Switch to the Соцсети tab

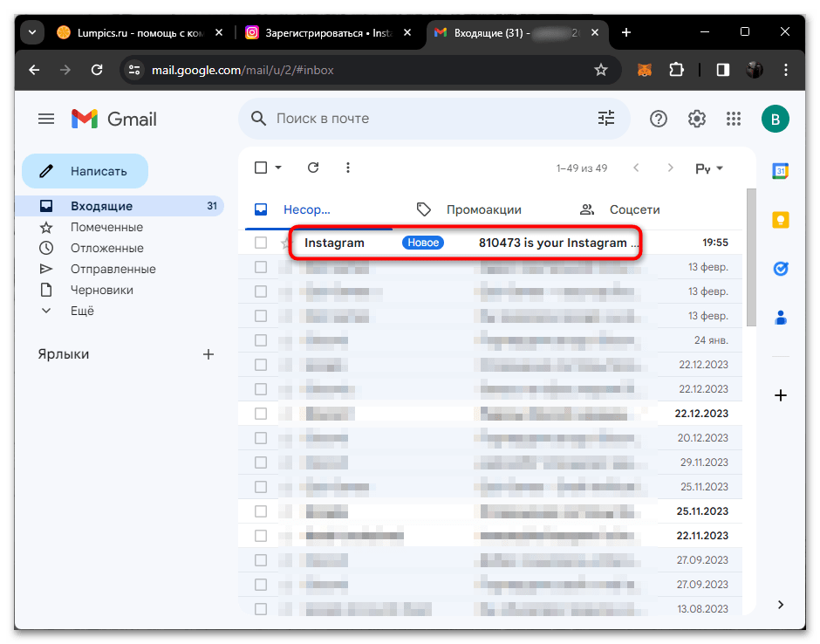point(634,209)
